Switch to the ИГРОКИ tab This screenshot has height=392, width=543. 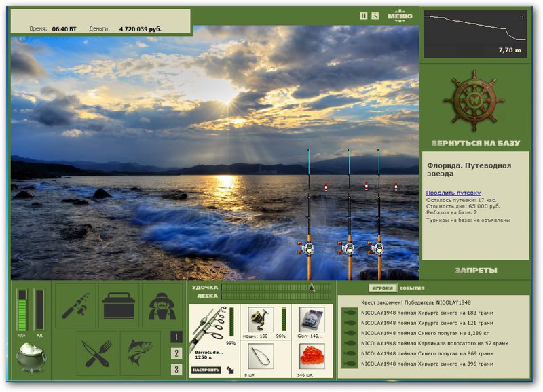[383, 288]
